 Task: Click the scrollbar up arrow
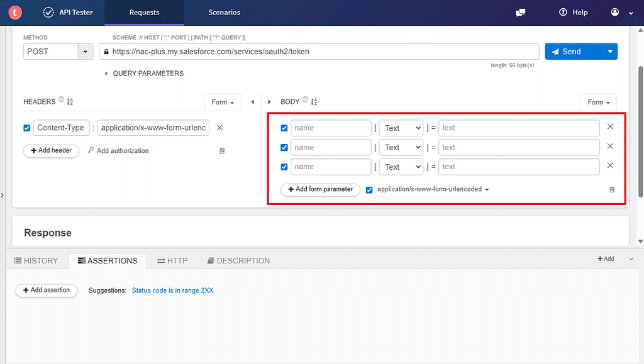pos(641,30)
